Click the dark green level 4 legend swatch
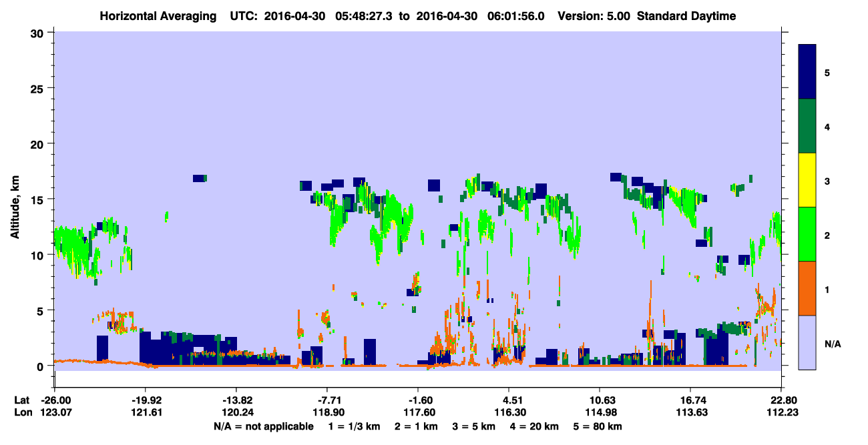The width and height of the screenshot is (868, 445). pos(807,126)
